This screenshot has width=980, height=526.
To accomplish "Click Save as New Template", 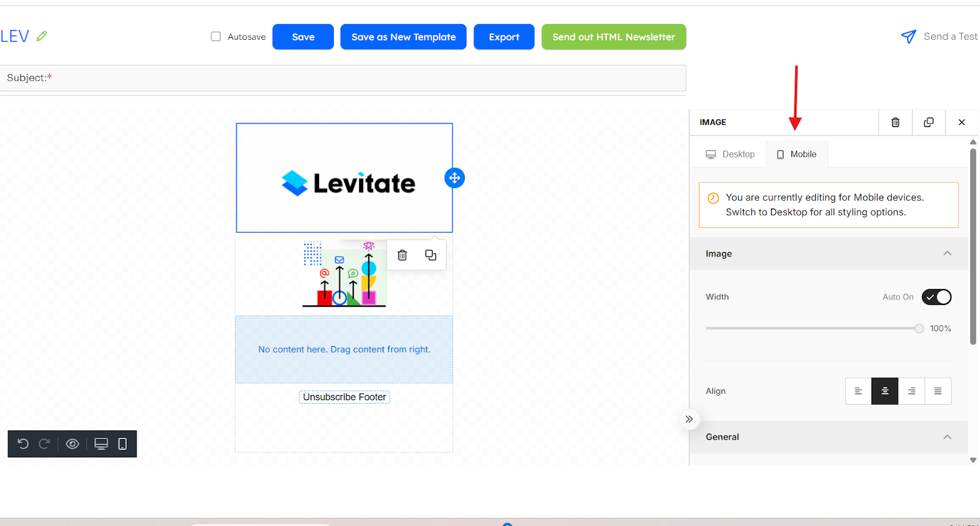I will click(x=404, y=37).
